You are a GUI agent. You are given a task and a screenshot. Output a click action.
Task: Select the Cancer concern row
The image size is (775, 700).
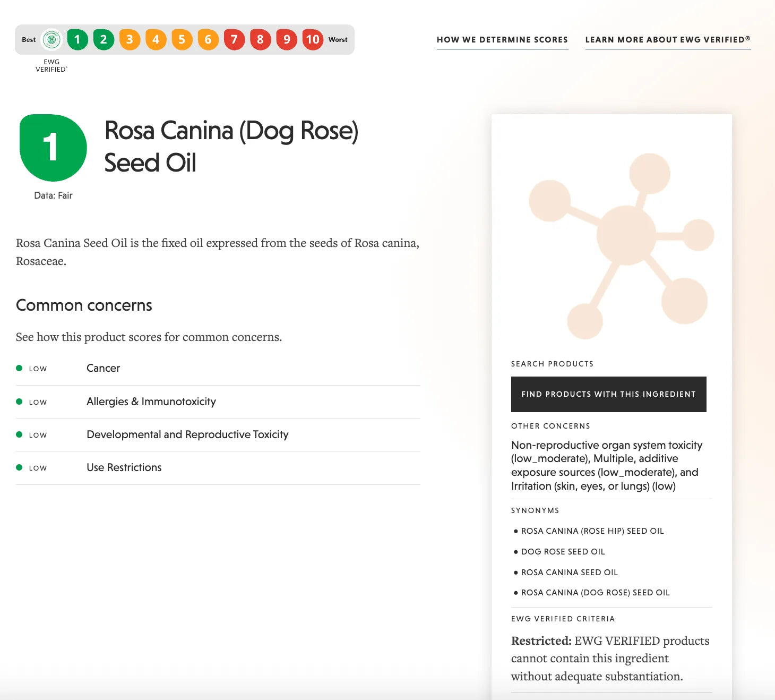coord(218,369)
